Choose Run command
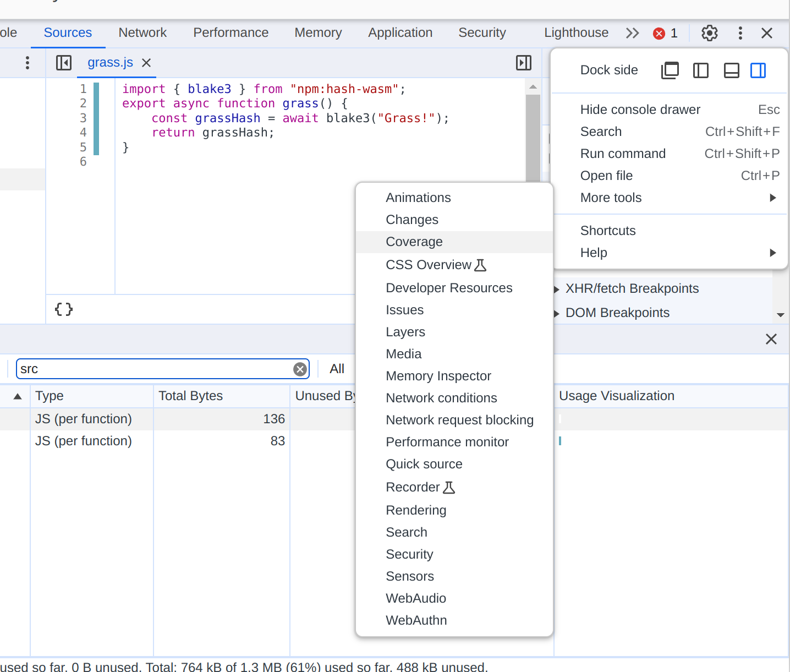Viewport: 790px width, 672px height. tap(670, 154)
